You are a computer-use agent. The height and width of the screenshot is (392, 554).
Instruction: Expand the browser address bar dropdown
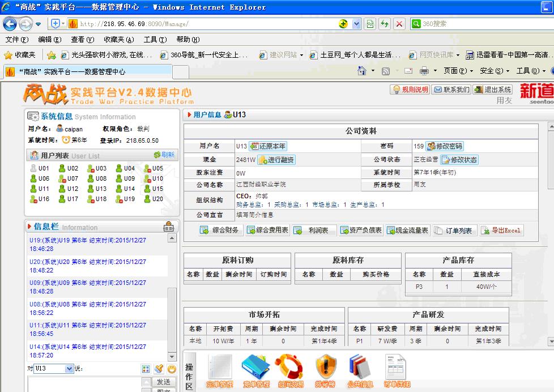point(356,24)
